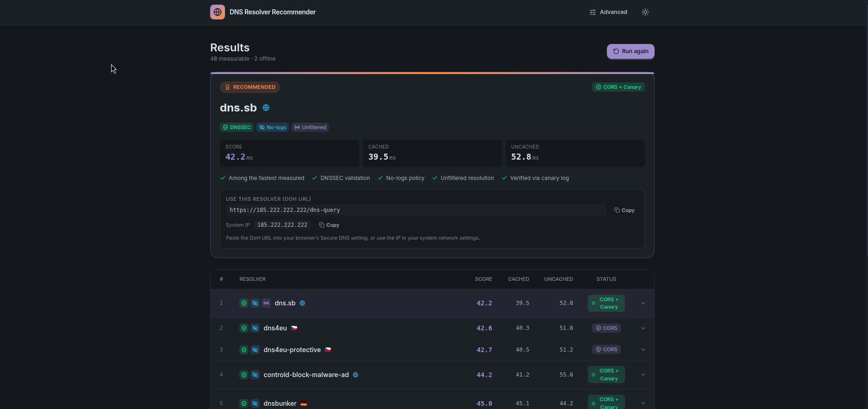Select the dns4eu-protective resolver name
This screenshot has height=409, width=868.
tap(292, 350)
